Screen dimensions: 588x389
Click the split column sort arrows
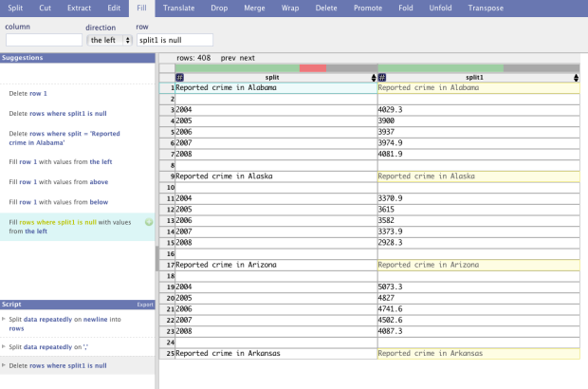click(x=374, y=78)
